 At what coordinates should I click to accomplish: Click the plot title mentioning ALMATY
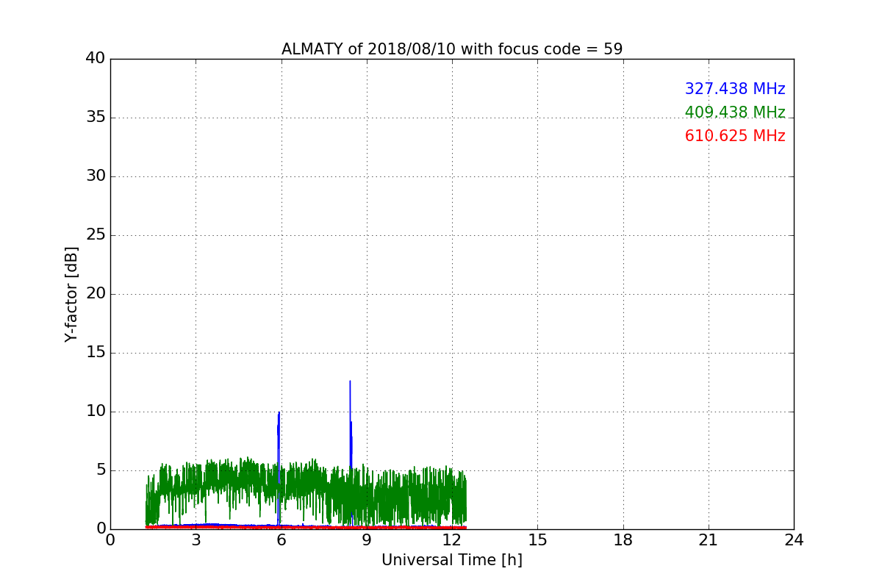(x=452, y=49)
